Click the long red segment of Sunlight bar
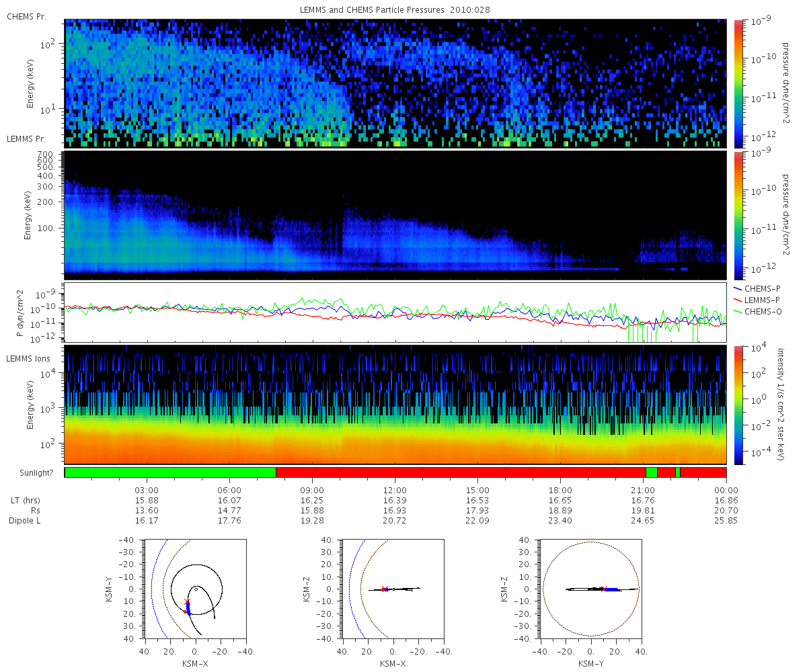Viewport: 807px width, 672px height. 461,472
